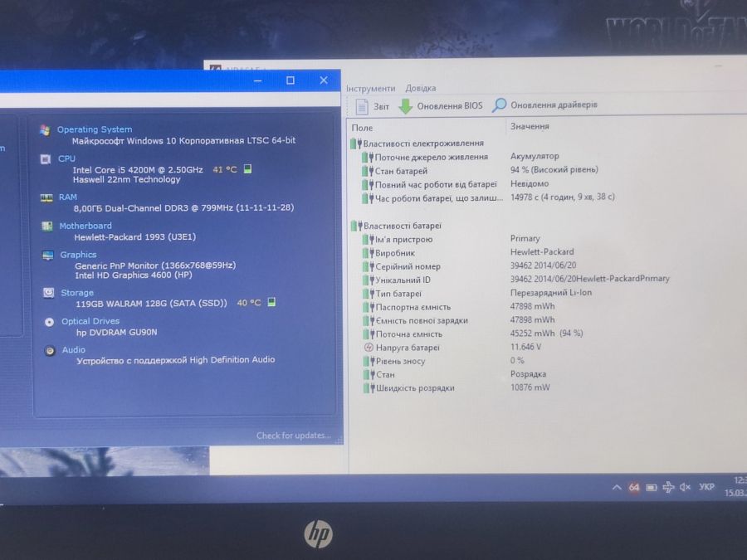
Task: Switch the УКР language indicator
Action: (706, 487)
